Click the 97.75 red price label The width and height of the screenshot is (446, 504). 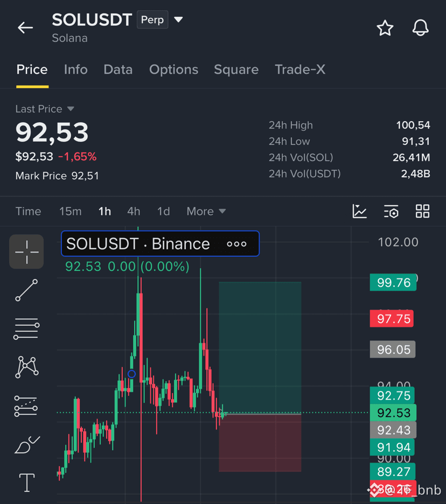click(x=392, y=319)
